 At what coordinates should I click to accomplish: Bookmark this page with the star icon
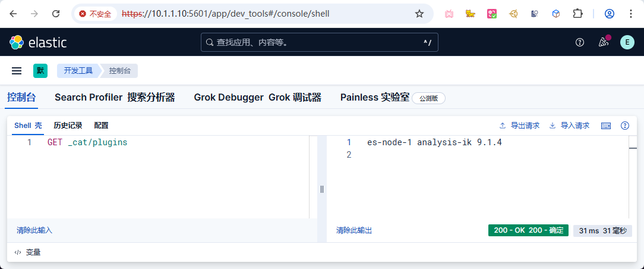[x=419, y=14]
